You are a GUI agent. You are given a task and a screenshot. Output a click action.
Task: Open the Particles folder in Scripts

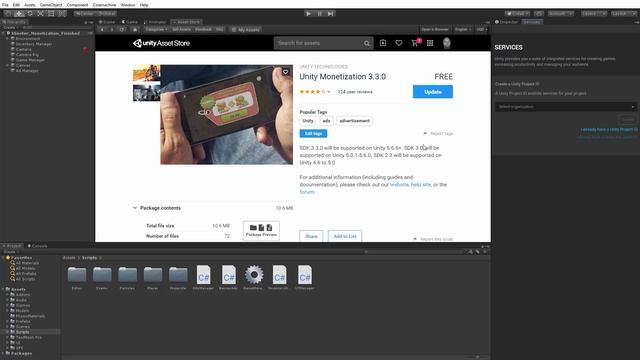127,278
